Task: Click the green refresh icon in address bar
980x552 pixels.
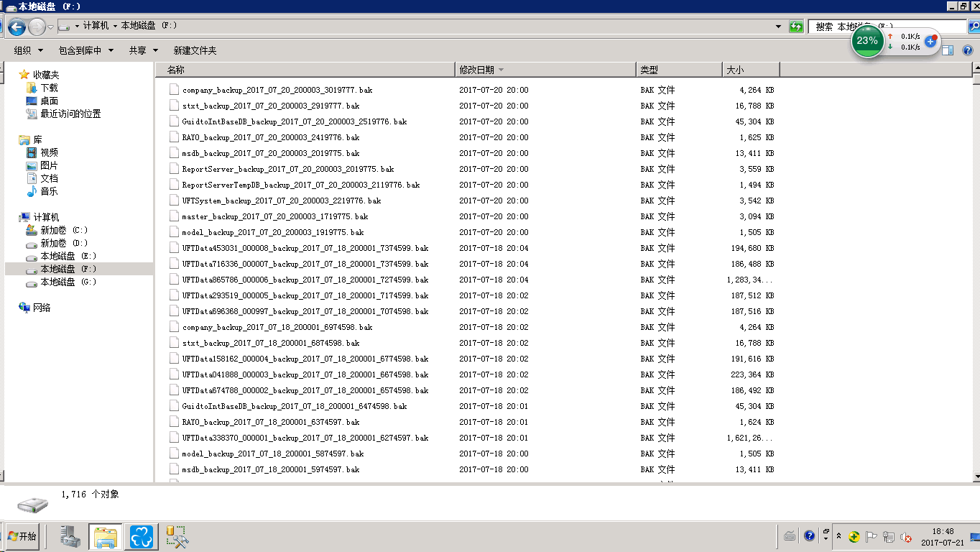Action: tap(795, 27)
